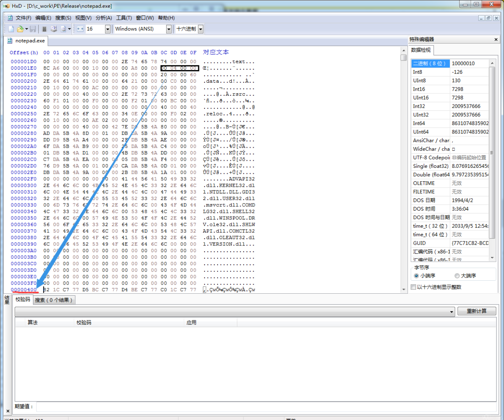The width and height of the screenshot is (504, 420).
Task: Click the .data decoded text
Action: click(x=212, y=81)
